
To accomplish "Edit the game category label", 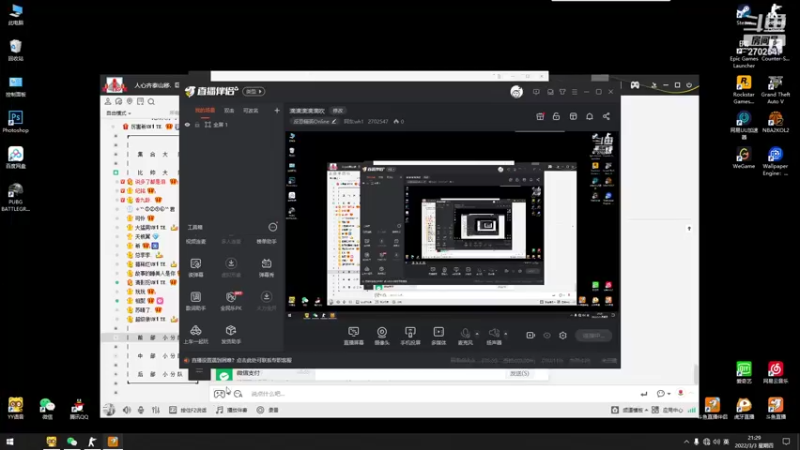I will 314,121.
